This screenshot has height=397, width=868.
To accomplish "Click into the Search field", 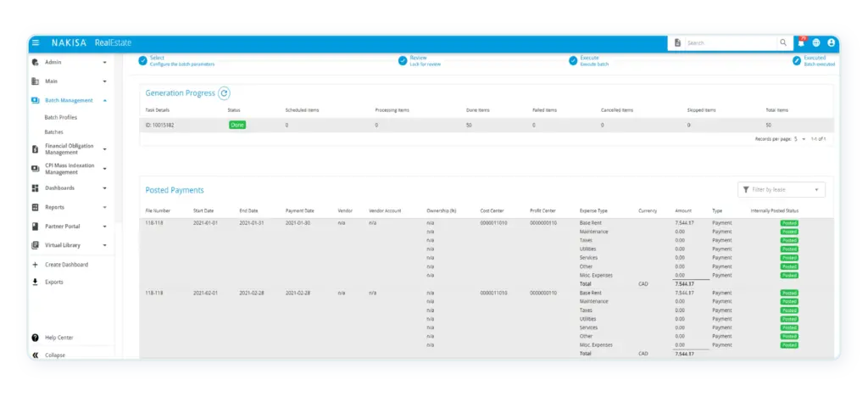I will click(x=731, y=42).
